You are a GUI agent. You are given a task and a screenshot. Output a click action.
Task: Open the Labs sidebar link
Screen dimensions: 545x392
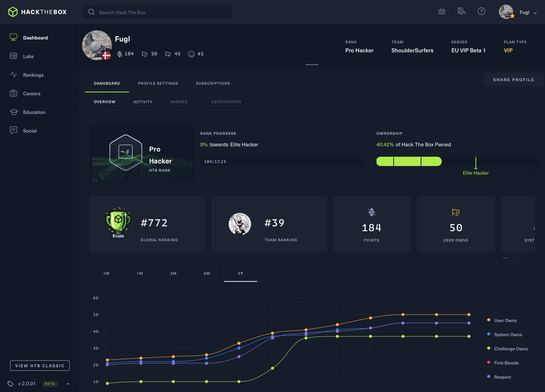pos(28,56)
